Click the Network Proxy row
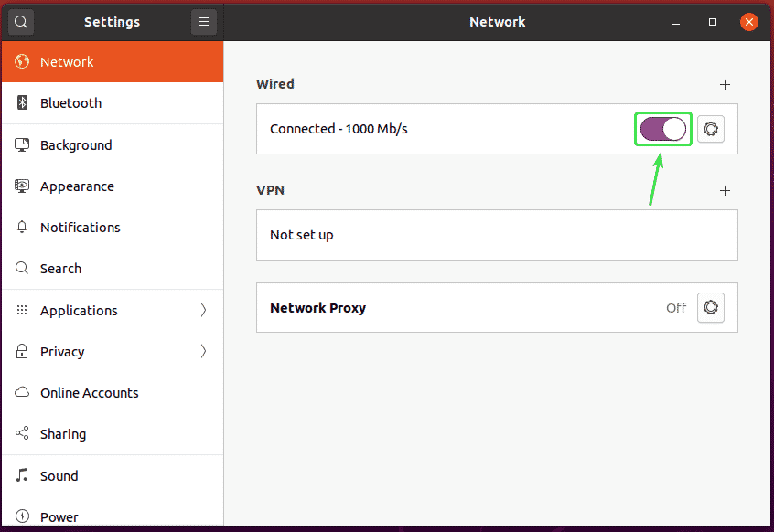Viewport: 774px width, 532px height. click(x=457, y=308)
